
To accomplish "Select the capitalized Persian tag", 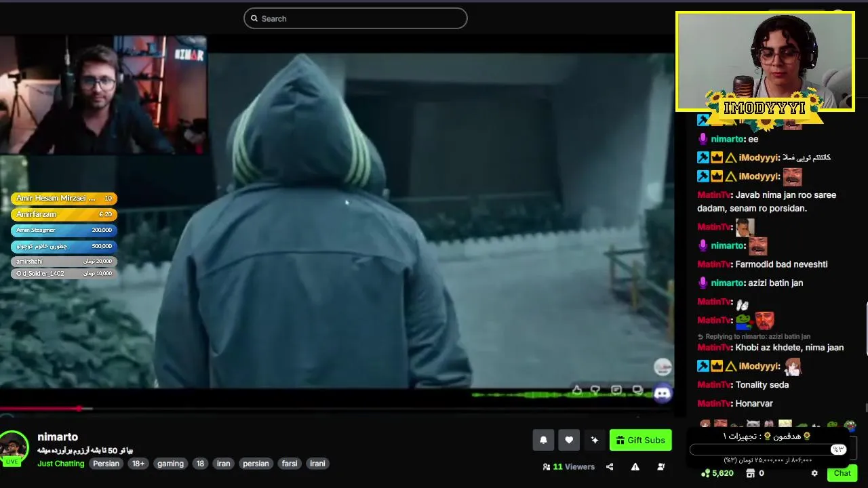I will [x=106, y=464].
